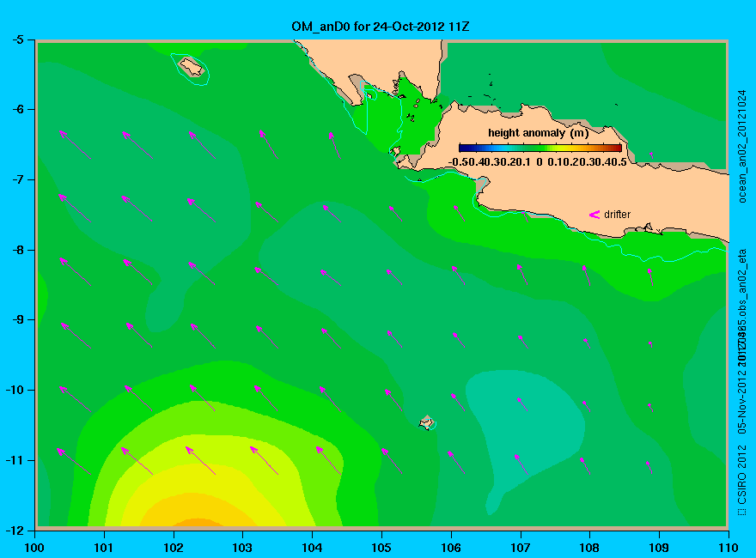The width and height of the screenshot is (756, 558).
Task: Click the height anomaly color bar
Action: tap(540, 149)
